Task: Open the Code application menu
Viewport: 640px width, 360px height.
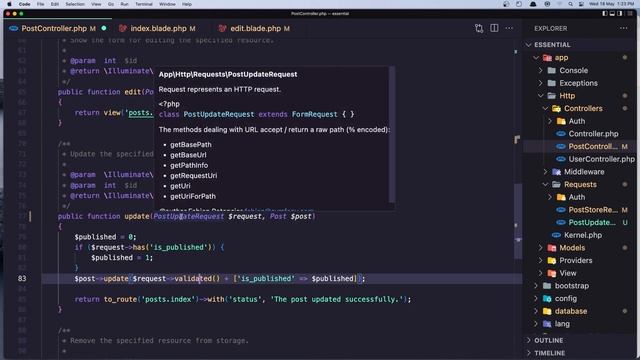Action: (24, 4)
